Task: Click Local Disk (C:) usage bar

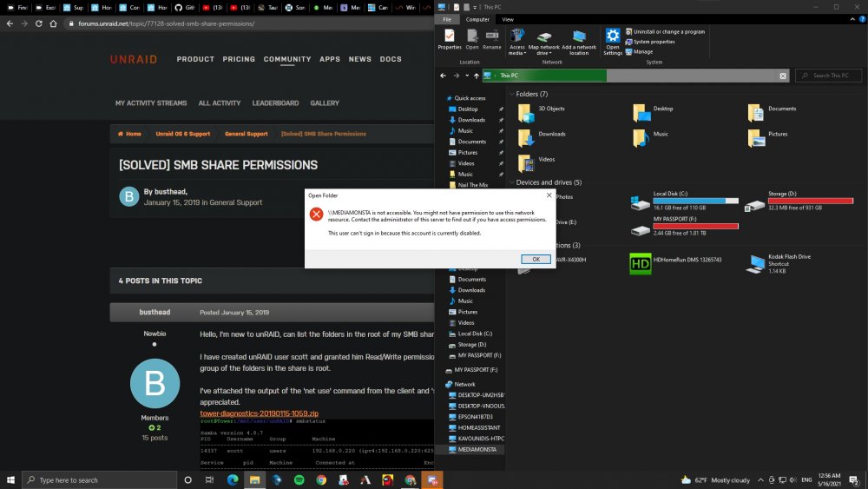Action: [x=695, y=201]
